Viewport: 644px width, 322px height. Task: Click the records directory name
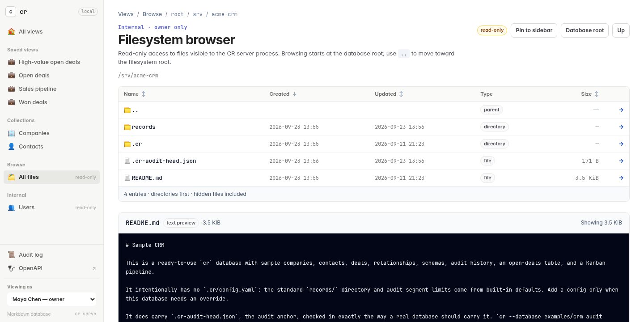coord(144,127)
